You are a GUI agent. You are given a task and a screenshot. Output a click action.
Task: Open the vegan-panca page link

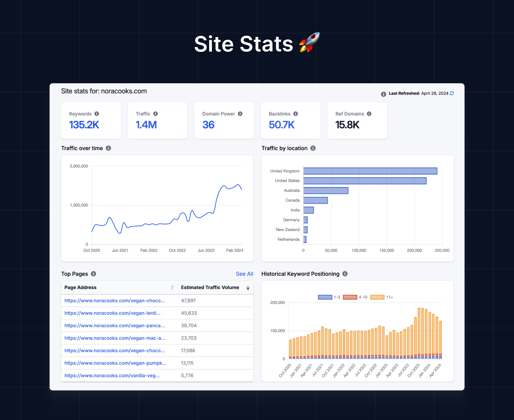point(115,326)
